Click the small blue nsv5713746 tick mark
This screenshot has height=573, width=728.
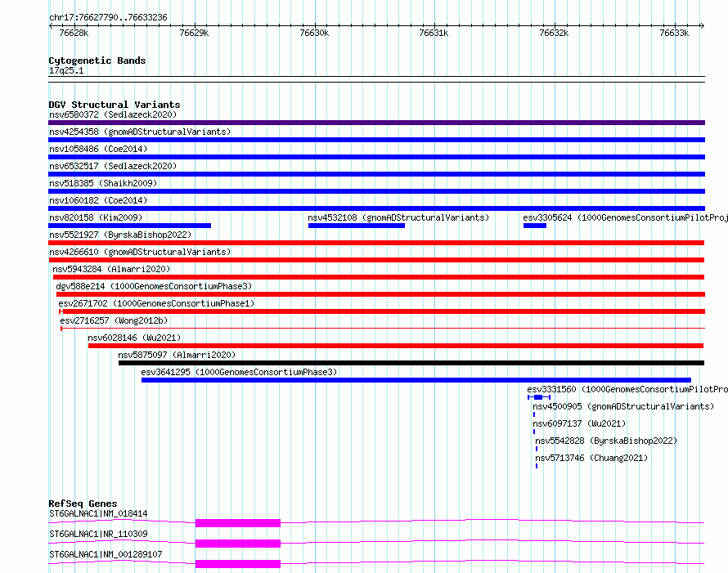point(537,466)
